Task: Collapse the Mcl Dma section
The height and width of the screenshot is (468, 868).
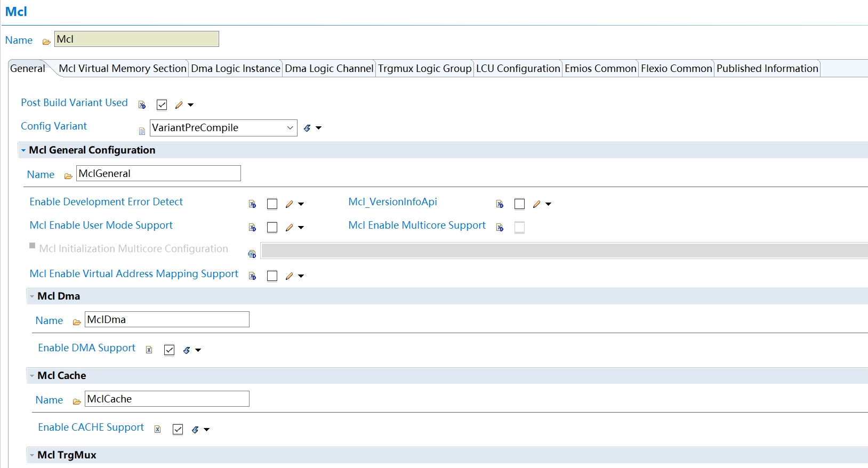Action: coord(32,296)
